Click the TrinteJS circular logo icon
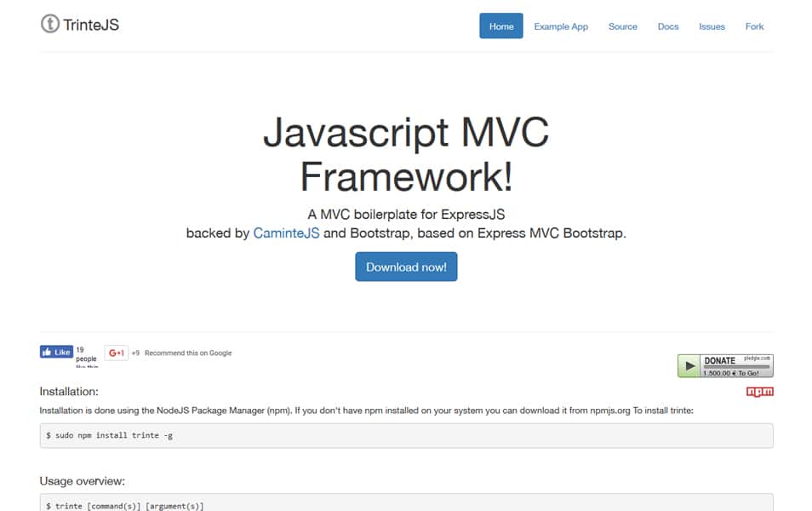This screenshot has height=511, width=812. [50, 24]
